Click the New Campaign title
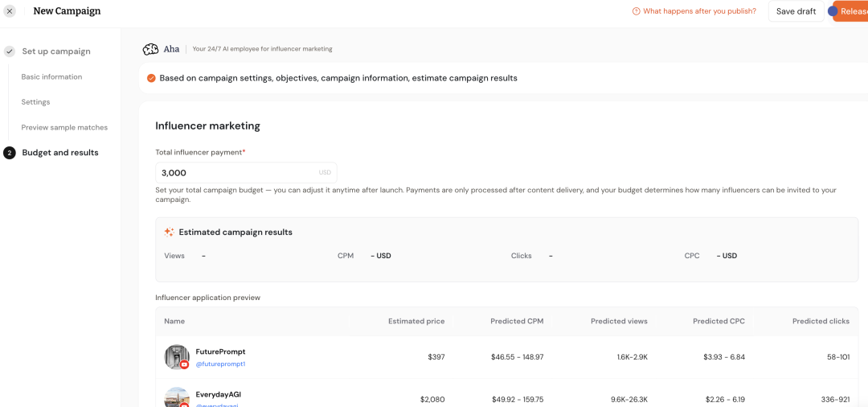The width and height of the screenshot is (868, 407). point(67,11)
